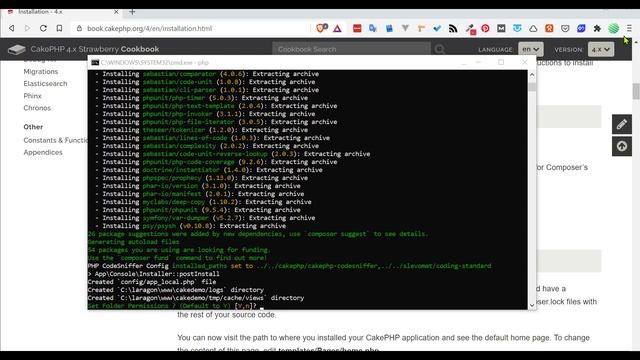Click the gray Y-shaped extension icon
640x360 pixels.
point(405,28)
